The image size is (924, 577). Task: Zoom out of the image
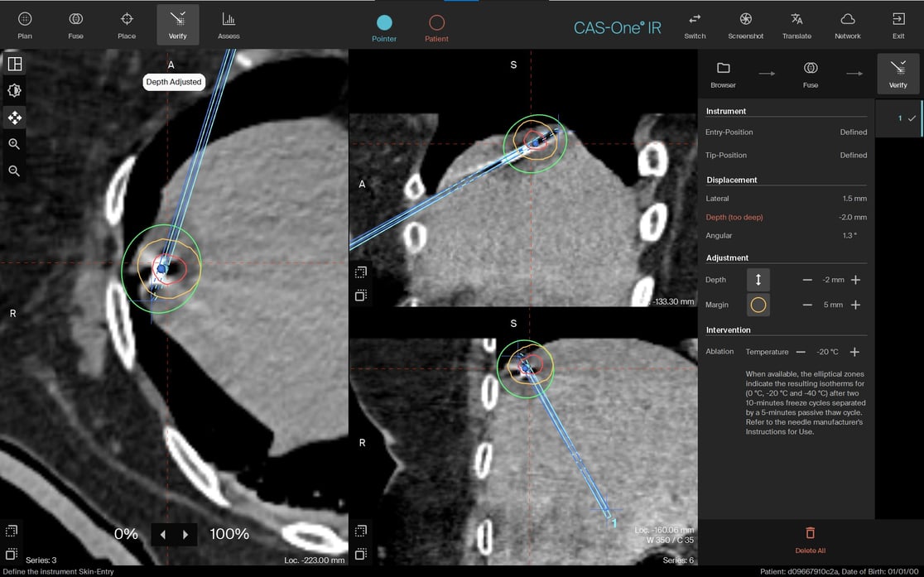[15, 171]
